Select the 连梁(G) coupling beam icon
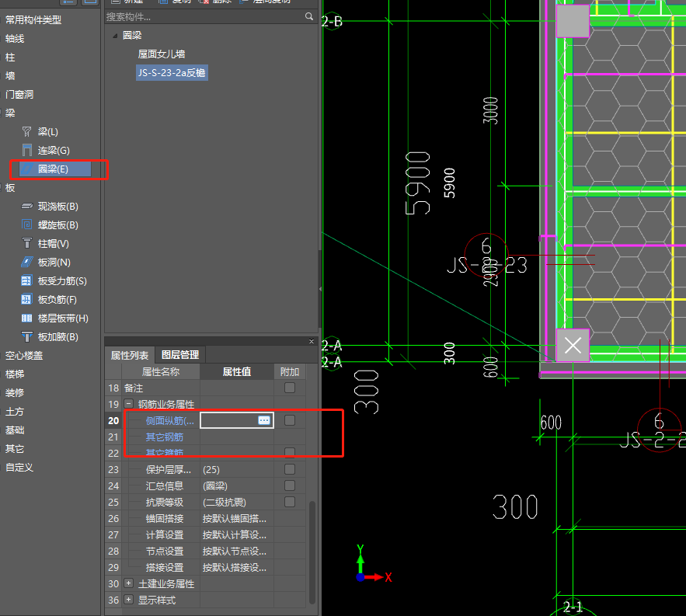Viewport: 686px width, 616px height. pos(27,151)
